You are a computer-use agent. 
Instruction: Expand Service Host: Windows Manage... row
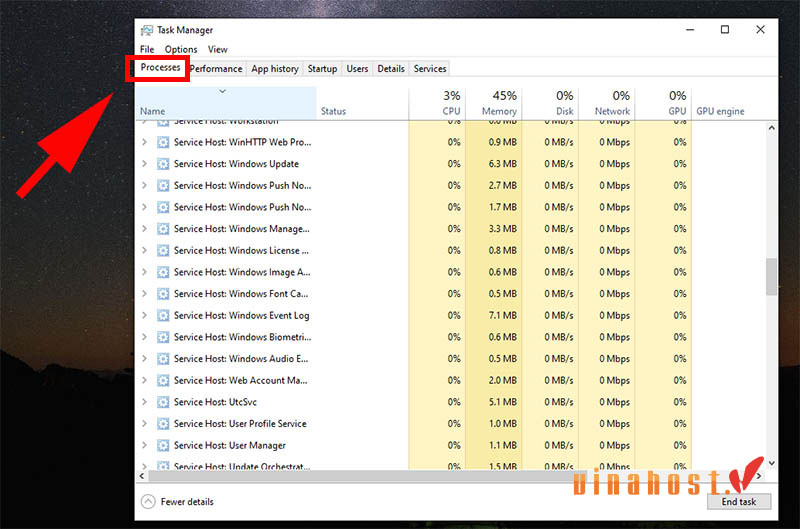click(144, 229)
